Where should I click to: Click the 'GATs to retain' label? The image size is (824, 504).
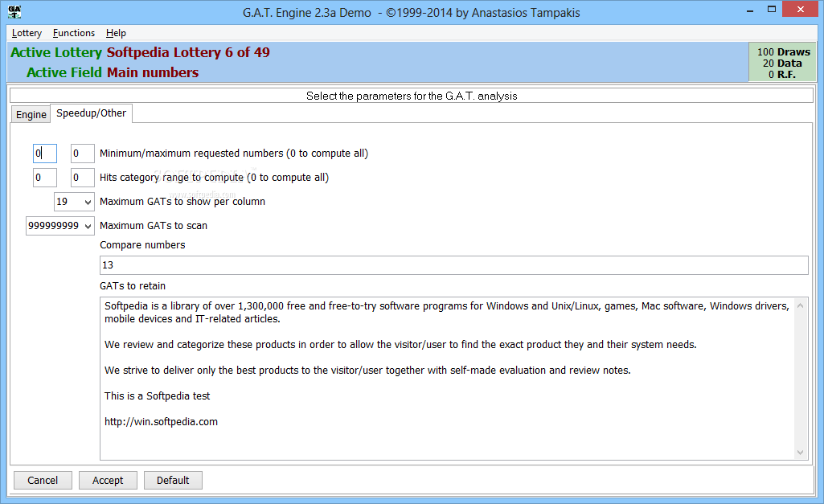133,286
